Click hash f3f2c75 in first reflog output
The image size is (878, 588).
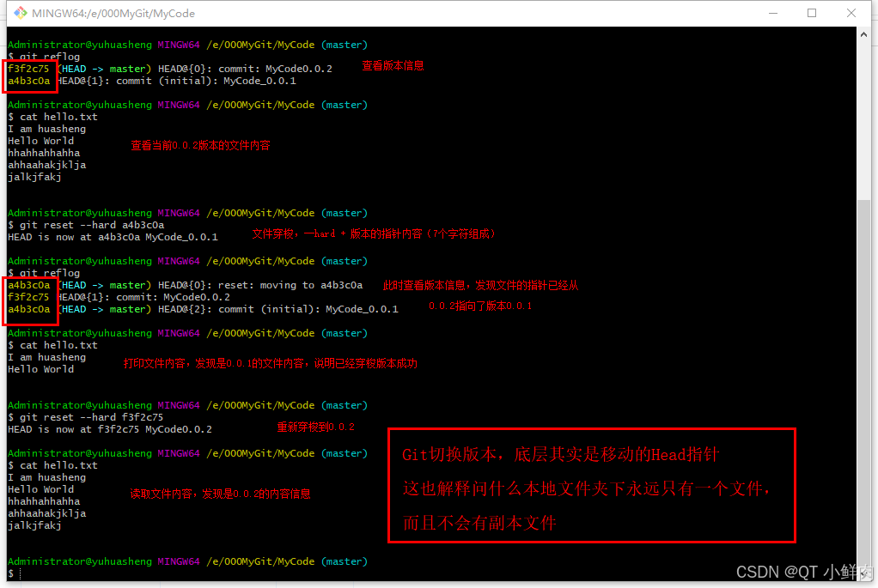click(x=28, y=69)
